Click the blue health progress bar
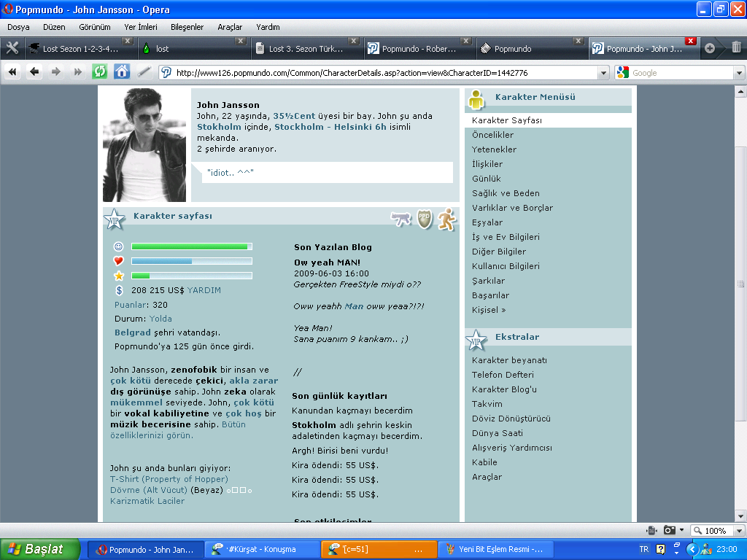The width and height of the screenshot is (747, 560). click(192, 261)
